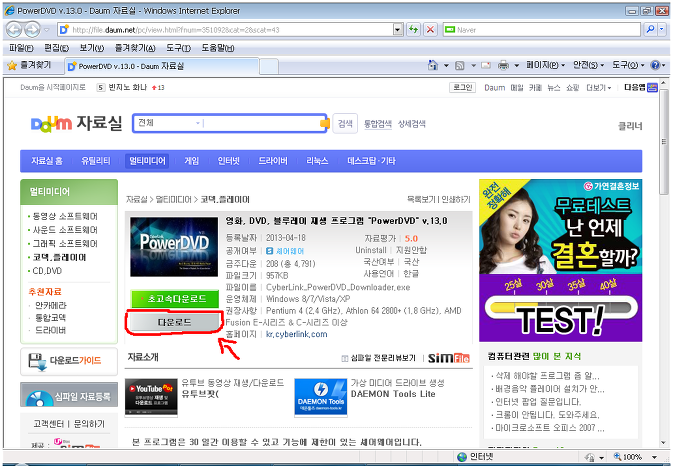The height and width of the screenshot is (466, 673).
Task: Click the 상세검색 link
Action: pos(412,124)
